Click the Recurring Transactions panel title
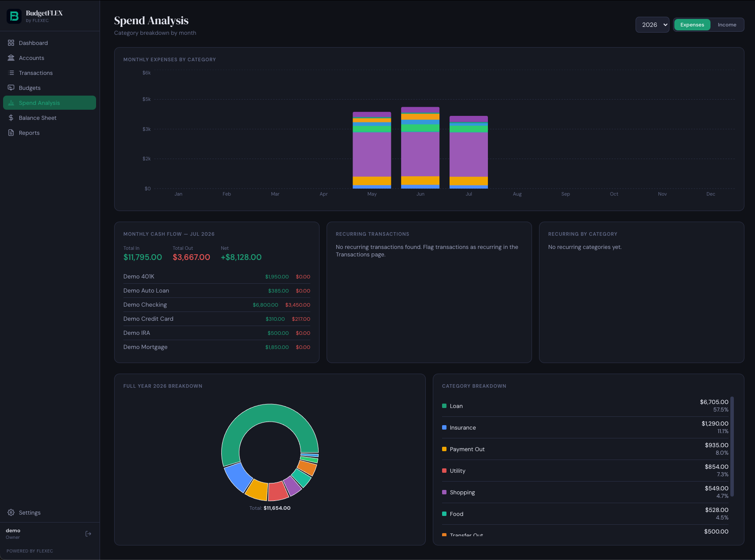The height and width of the screenshot is (560, 755). (372, 234)
